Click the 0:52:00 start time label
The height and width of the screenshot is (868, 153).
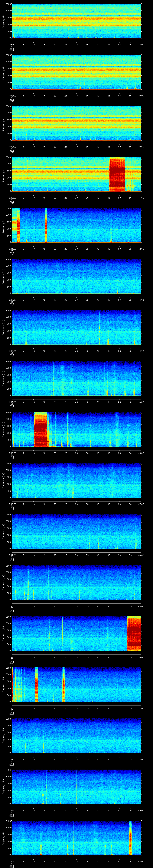click(12, 810)
